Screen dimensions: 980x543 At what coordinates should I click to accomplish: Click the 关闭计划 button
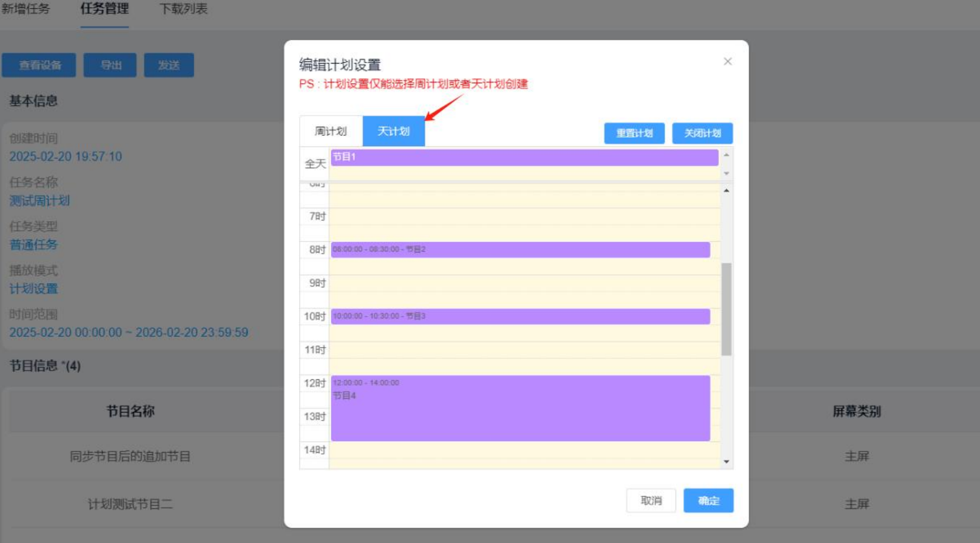[702, 133]
